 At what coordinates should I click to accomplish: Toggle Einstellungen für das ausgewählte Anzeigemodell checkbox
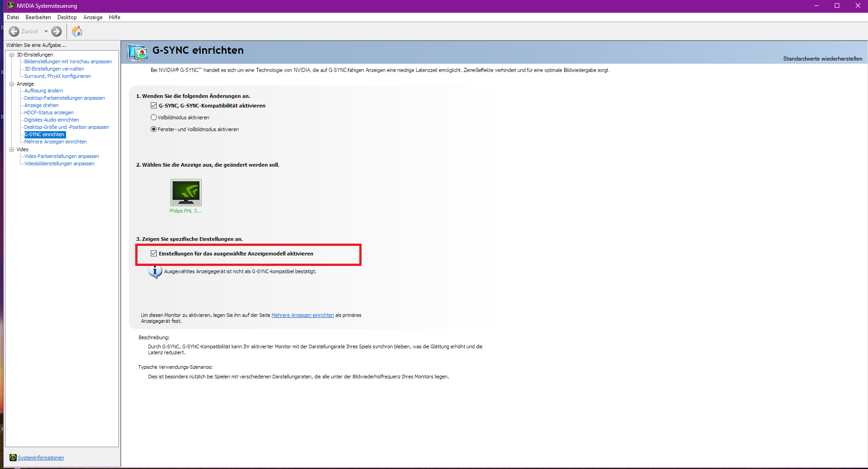[154, 254]
